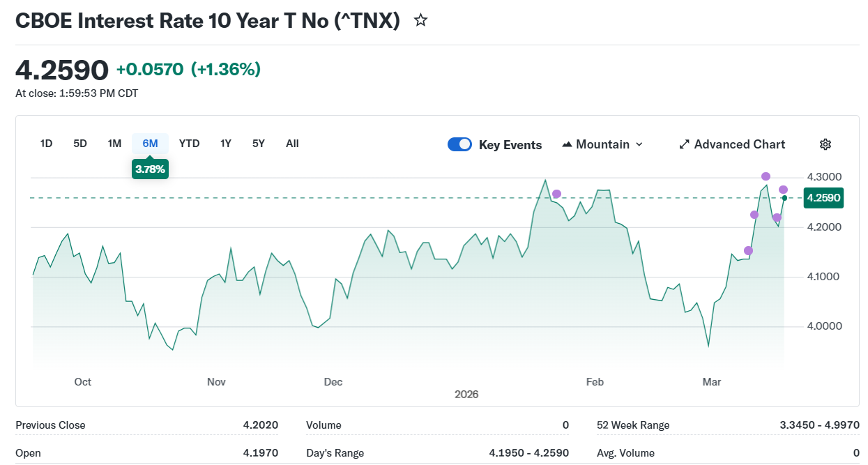
Task: Open the Advanced Chart link
Action: click(739, 144)
